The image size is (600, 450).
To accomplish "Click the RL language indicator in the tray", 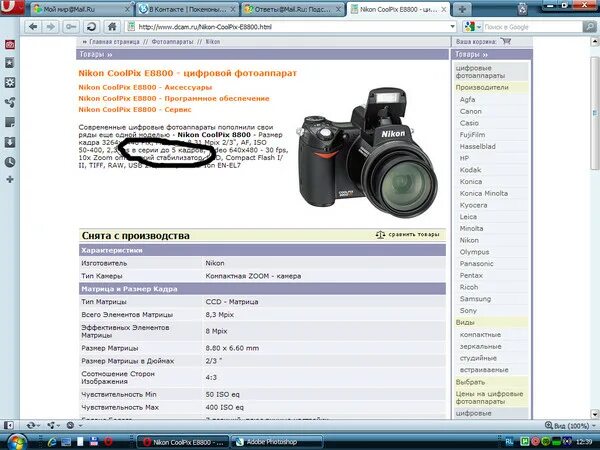I will (x=509, y=442).
